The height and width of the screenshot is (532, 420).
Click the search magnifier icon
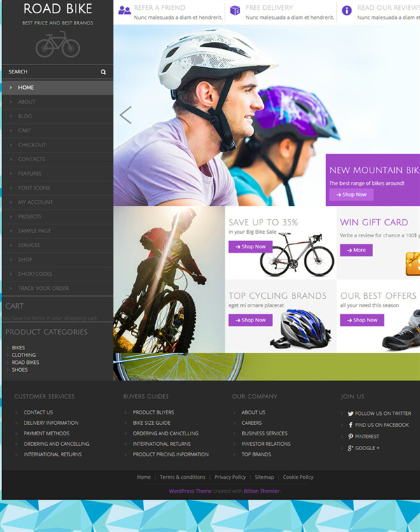tap(103, 72)
